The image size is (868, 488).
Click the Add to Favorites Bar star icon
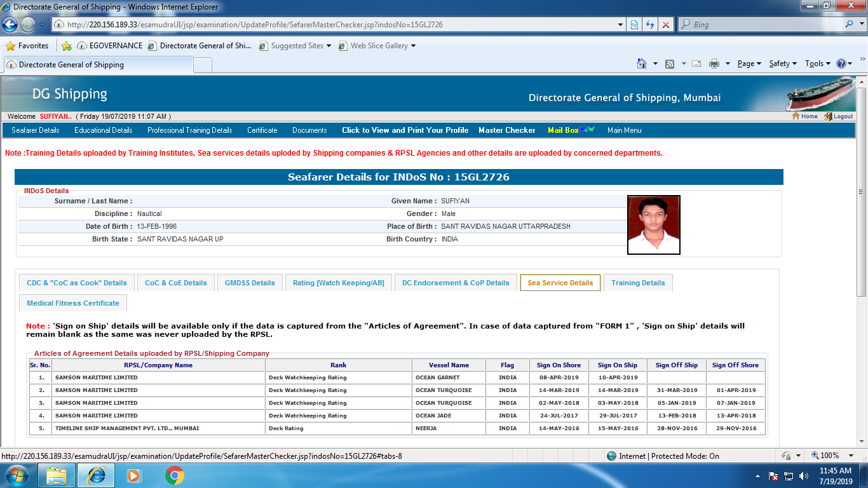tap(66, 46)
